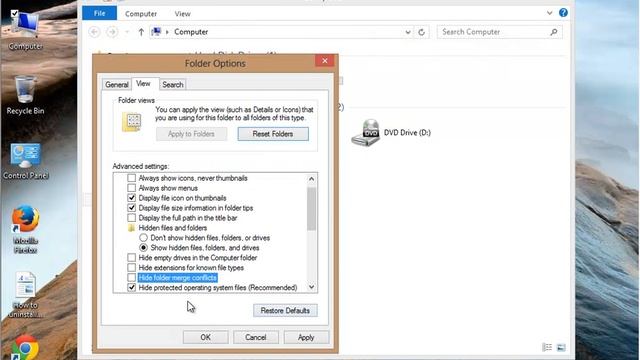Switch to the General tab

coord(117,84)
